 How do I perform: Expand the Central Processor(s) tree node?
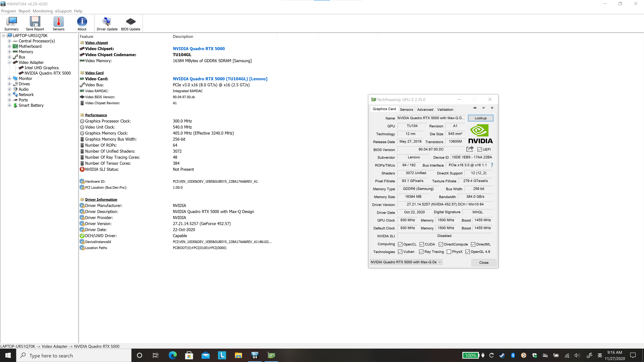coord(9,41)
